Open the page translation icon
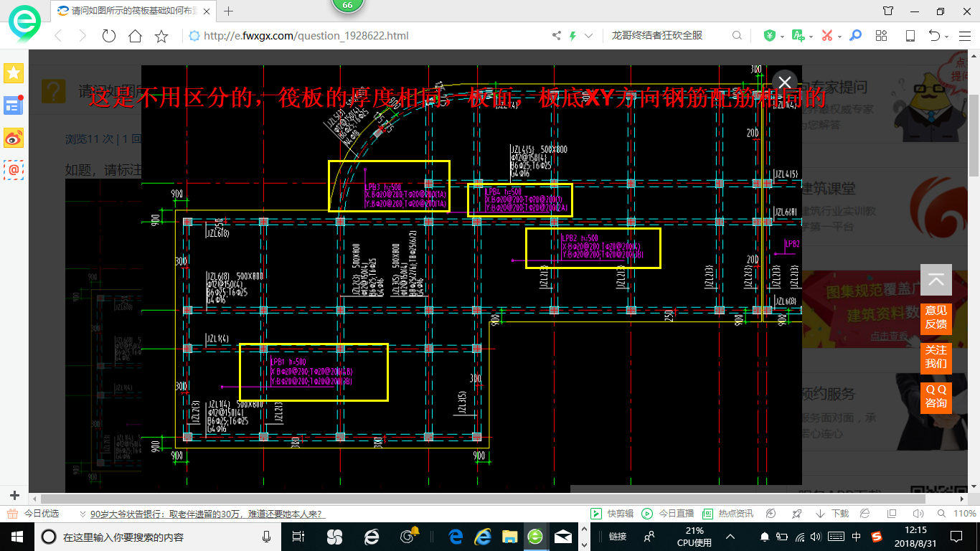 pos(797,36)
